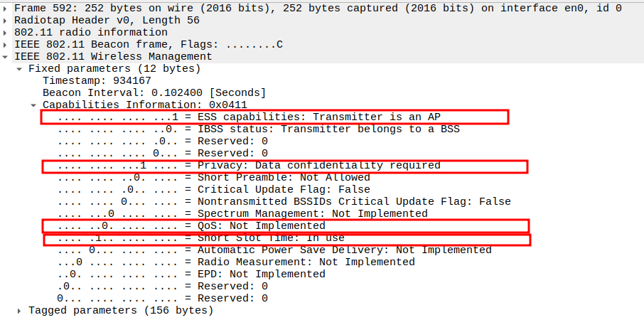This screenshot has width=644, height=320.
Task: Expand the Radiotap Header arrow
Action: pyautogui.click(x=6, y=20)
